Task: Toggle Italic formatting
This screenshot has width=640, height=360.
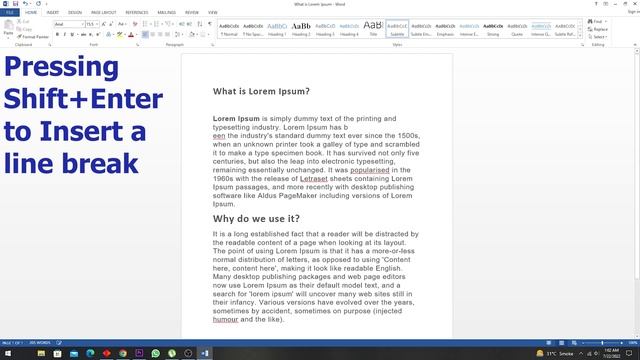Action: click(64, 35)
